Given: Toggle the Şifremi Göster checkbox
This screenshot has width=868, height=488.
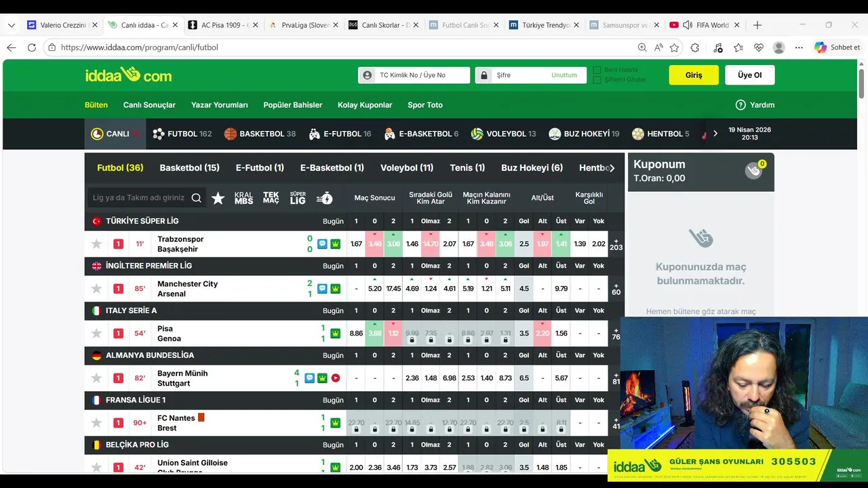Looking at the screenshot, I should tap(597, 80).
